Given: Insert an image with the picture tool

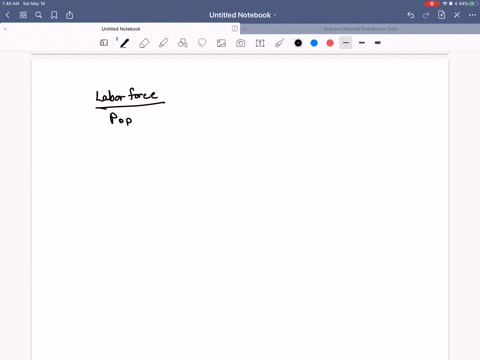Looking at the screenshot, I should point(221,43).
